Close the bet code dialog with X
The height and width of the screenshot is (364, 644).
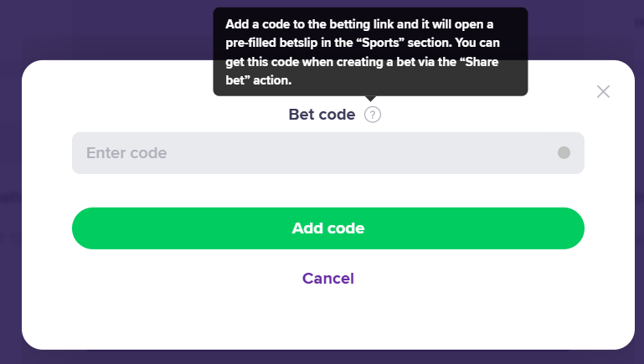click(x=603, y=91)
